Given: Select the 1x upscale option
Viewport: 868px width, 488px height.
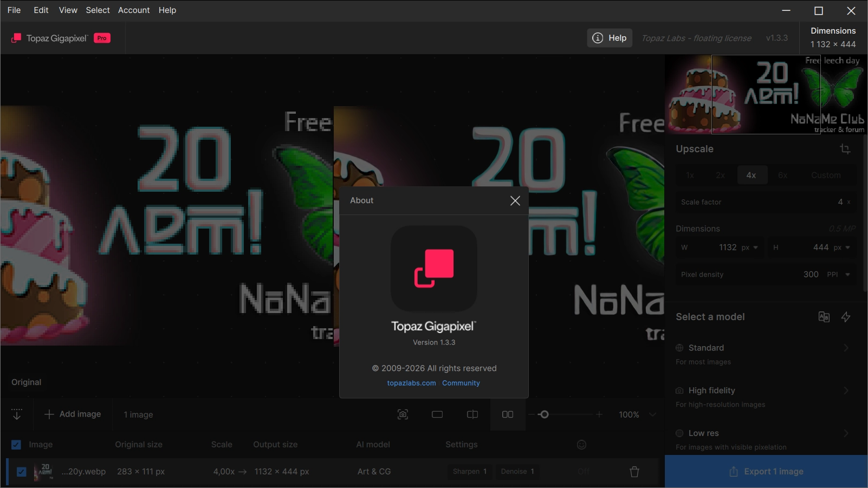Looking at the screenshot, I should [690, 175].
